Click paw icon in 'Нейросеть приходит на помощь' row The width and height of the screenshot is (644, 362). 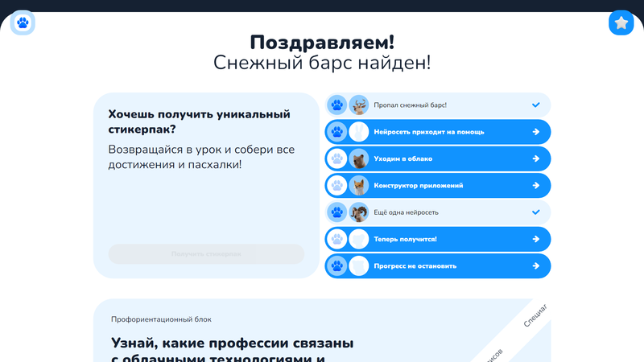336,132
